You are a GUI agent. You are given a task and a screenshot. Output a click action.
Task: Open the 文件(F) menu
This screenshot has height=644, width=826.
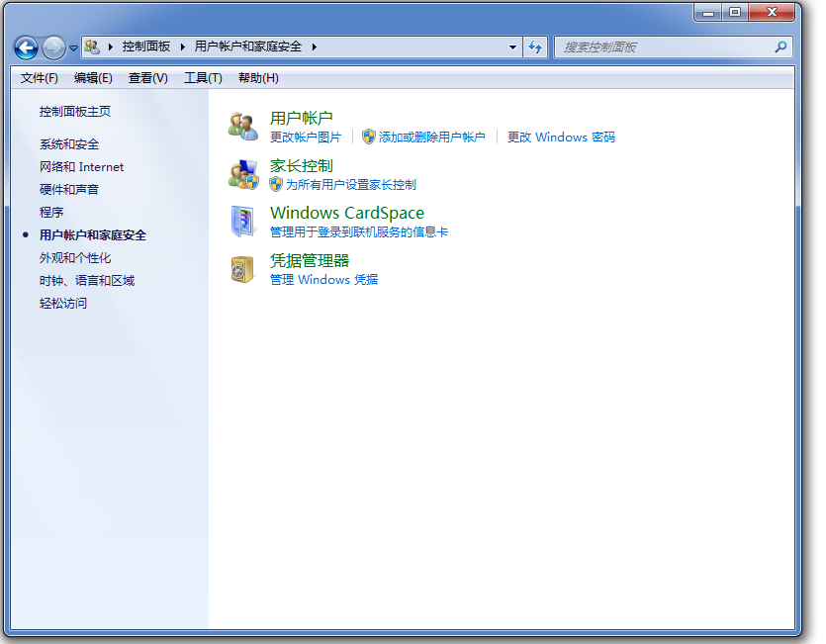pyautogui.click(x=39, y=78)
